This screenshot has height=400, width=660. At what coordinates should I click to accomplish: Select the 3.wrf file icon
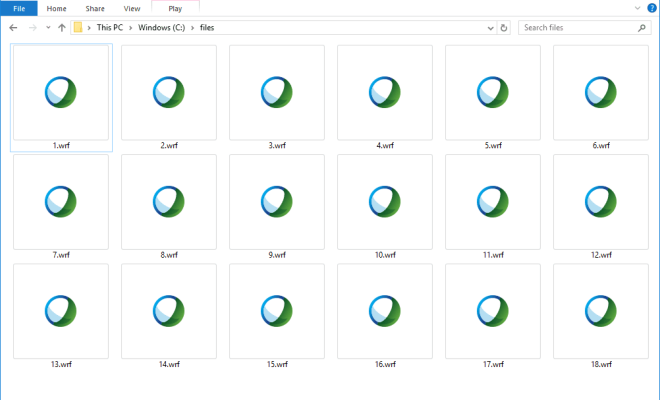(x=277, y=93)
